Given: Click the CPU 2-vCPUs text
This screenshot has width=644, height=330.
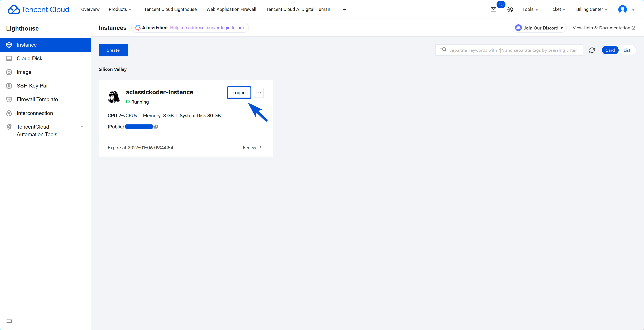Looking at the screenshot, I should pyautogui.click(x=122, y=116).
